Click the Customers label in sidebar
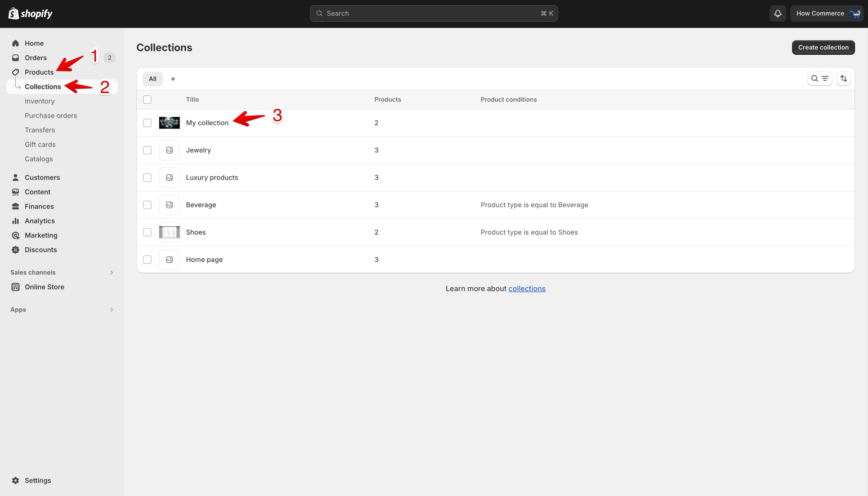Screen dimensions: 868x496 click(42, 177)
